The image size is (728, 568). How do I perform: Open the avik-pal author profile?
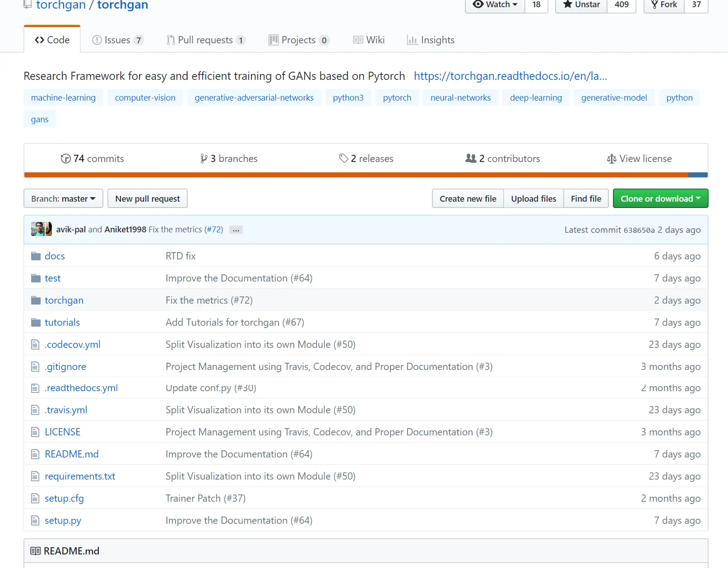pos(71,230)
